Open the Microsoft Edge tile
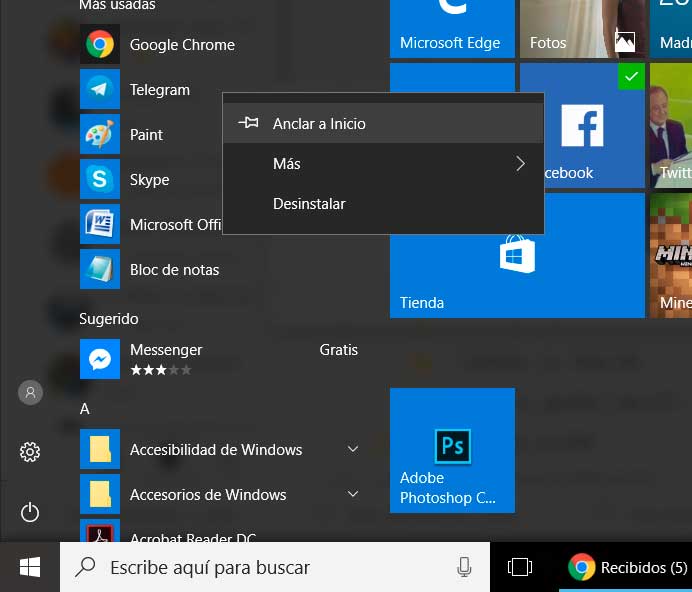 452,29
